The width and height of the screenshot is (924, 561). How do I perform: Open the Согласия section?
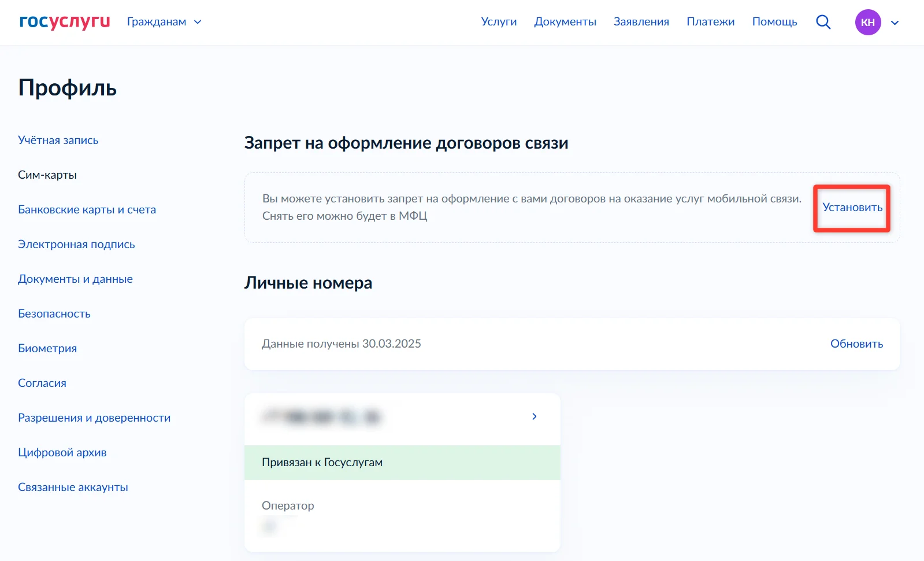coord(42,383)
